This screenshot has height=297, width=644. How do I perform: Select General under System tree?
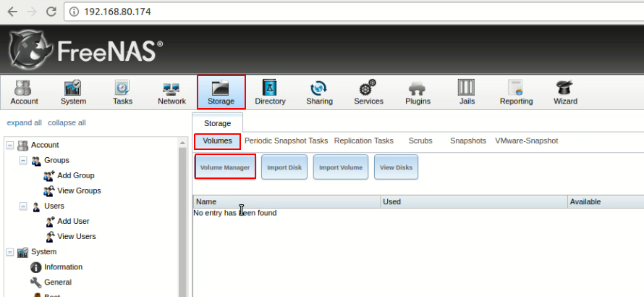point(58,283)
